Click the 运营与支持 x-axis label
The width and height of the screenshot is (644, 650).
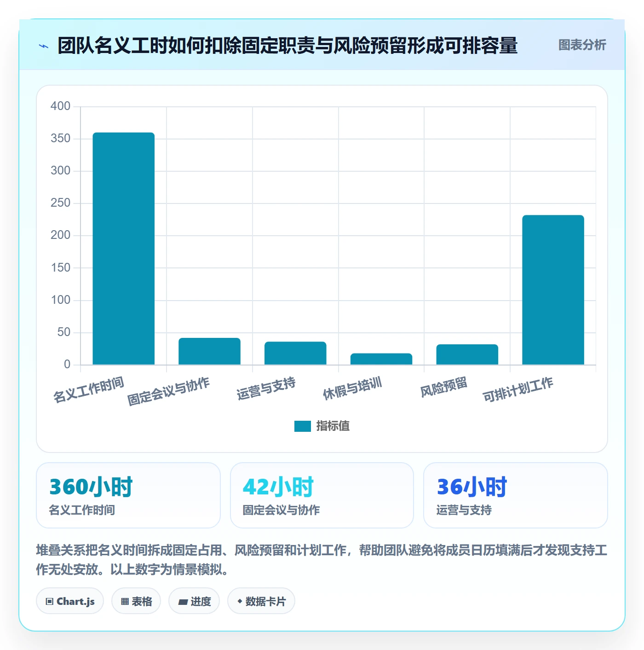coord(266,389)
